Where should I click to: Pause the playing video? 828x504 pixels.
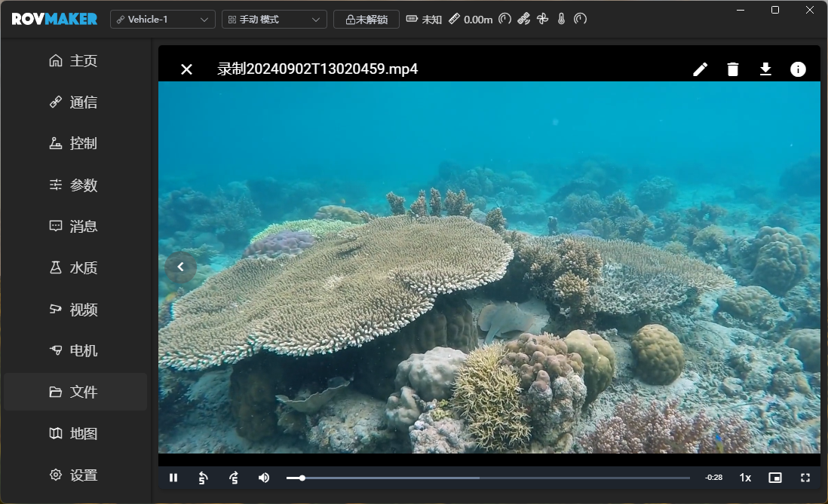(173, 478)
